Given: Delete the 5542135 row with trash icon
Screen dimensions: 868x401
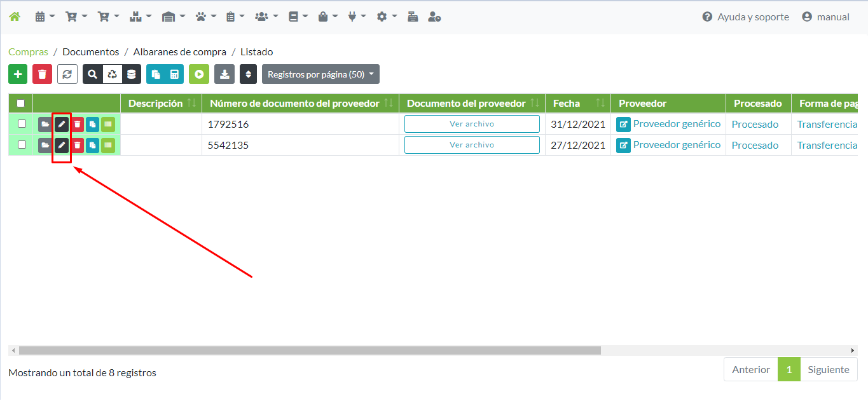Looking at the screenshot, I should (x=77, y=146).
